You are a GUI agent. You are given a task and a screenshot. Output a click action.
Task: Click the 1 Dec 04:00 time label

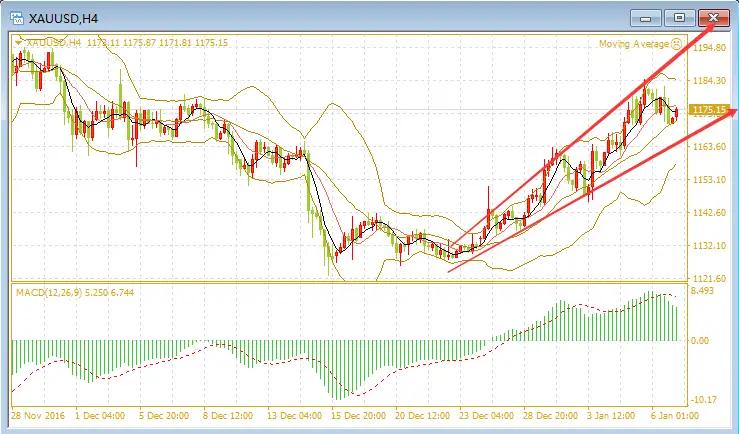(100, 416)
